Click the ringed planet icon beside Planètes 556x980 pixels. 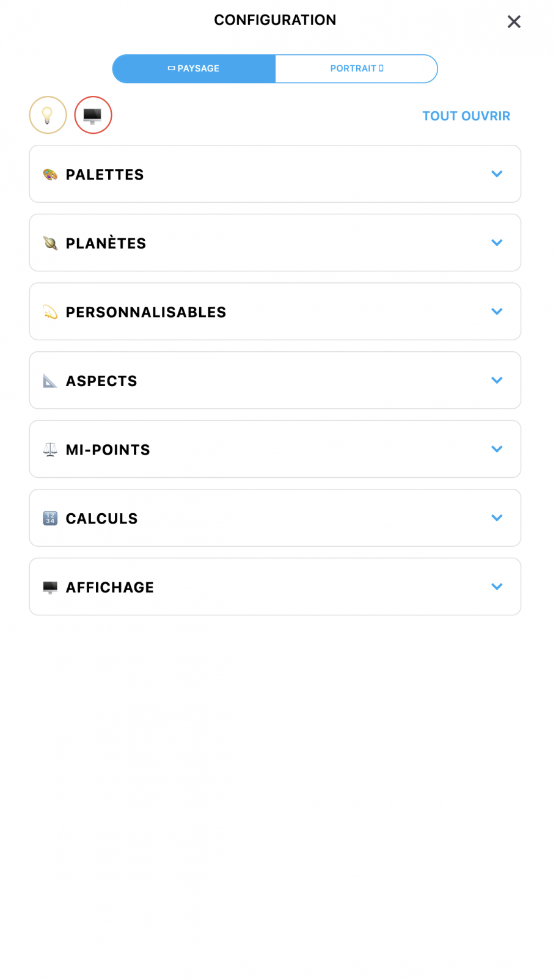(50, 243)
